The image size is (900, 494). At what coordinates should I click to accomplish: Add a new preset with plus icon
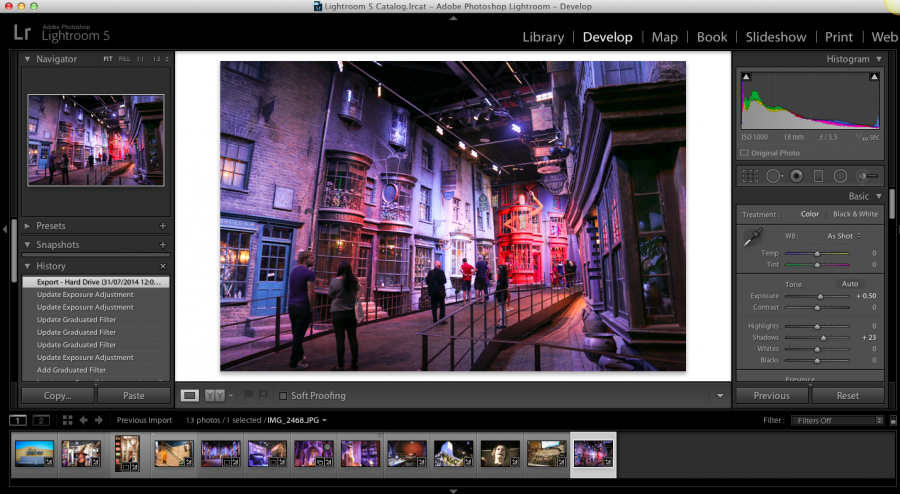(x=163, y=226)
